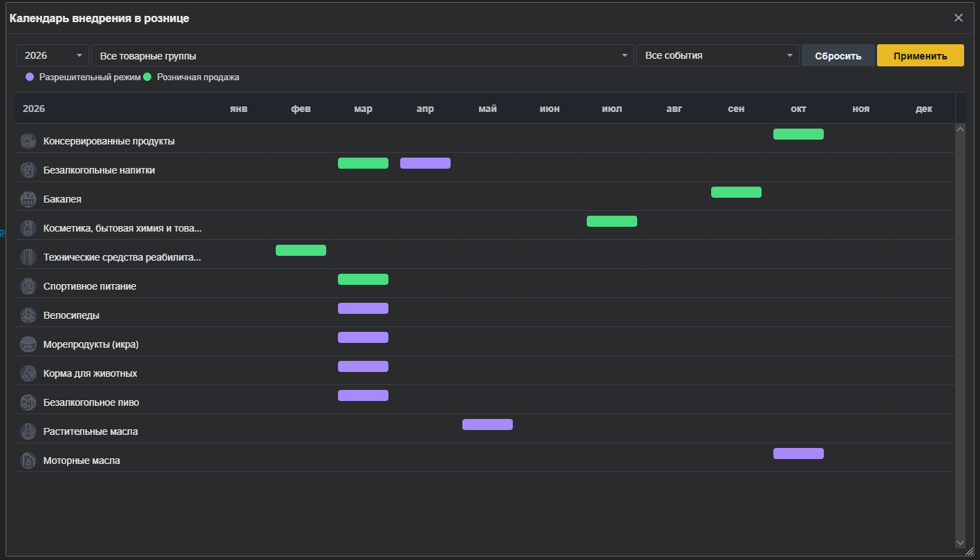
Task: Select the Бакалея basket icon
Action: (x=28, y=199)
